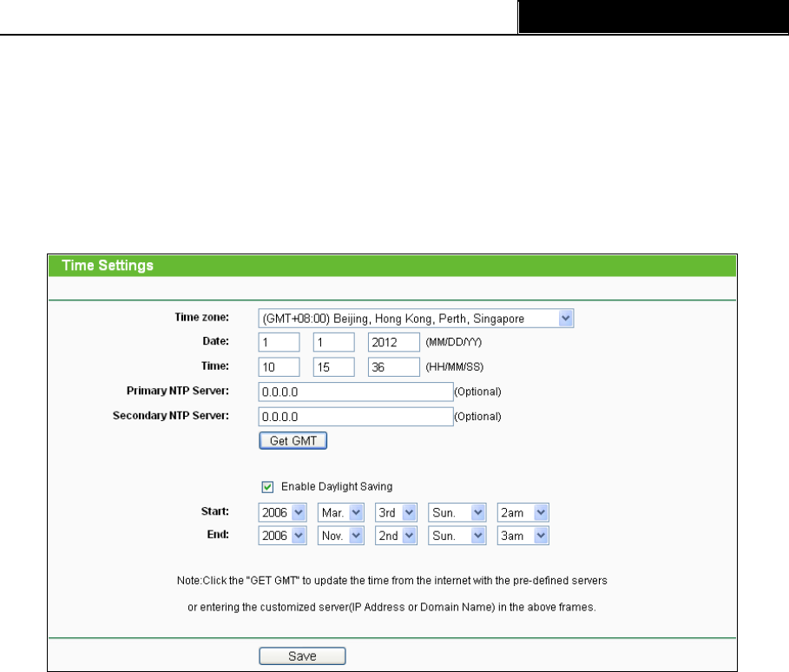
Task: Focus the Secondary NTP Server field
Action: pos(356,416)
